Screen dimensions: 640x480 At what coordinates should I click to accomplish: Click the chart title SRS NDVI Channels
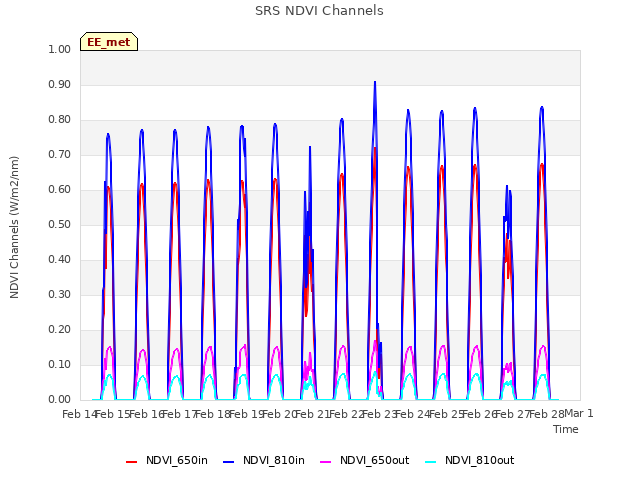click(319, 11)
